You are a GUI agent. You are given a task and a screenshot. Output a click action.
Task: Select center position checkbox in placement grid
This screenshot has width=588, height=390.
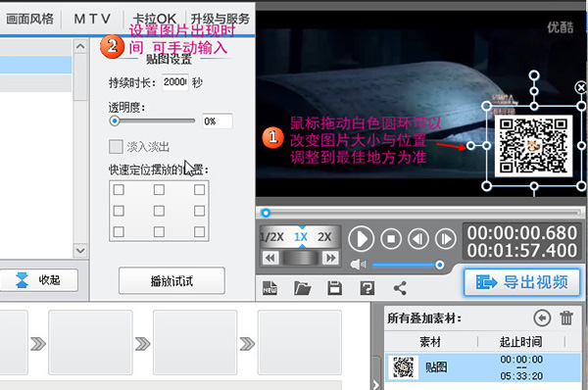click(159, 211)
